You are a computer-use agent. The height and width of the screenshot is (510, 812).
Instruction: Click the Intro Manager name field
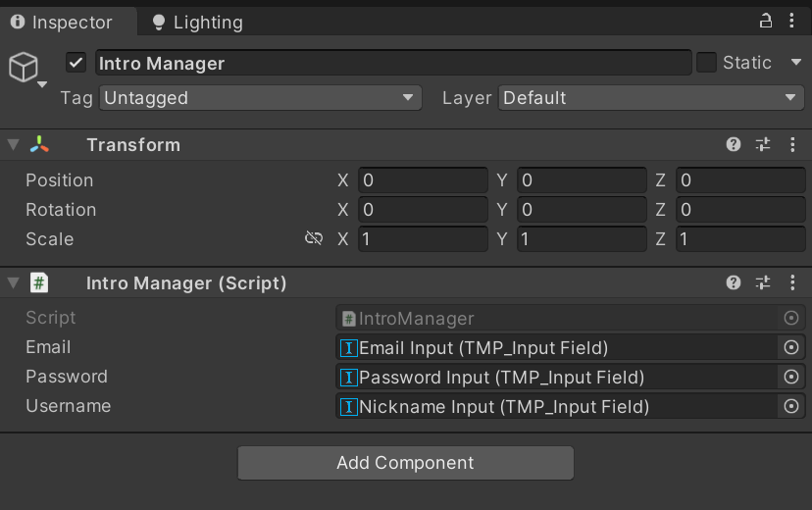pos(393,63)
